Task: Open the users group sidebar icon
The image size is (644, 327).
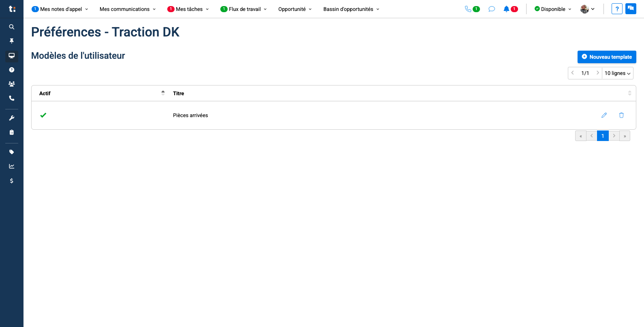Action: tap(12, 84)
